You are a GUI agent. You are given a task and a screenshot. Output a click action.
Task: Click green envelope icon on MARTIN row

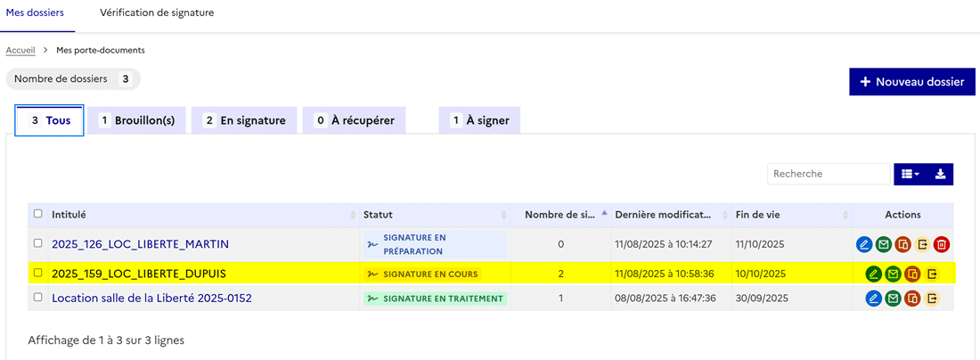pyautogui.click(x=884, y=244)
